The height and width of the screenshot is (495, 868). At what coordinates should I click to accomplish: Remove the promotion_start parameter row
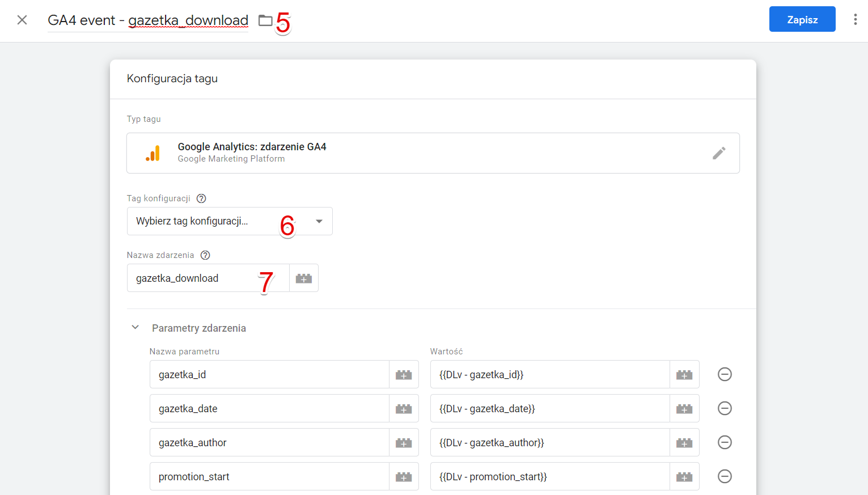[x=725, y=476]
